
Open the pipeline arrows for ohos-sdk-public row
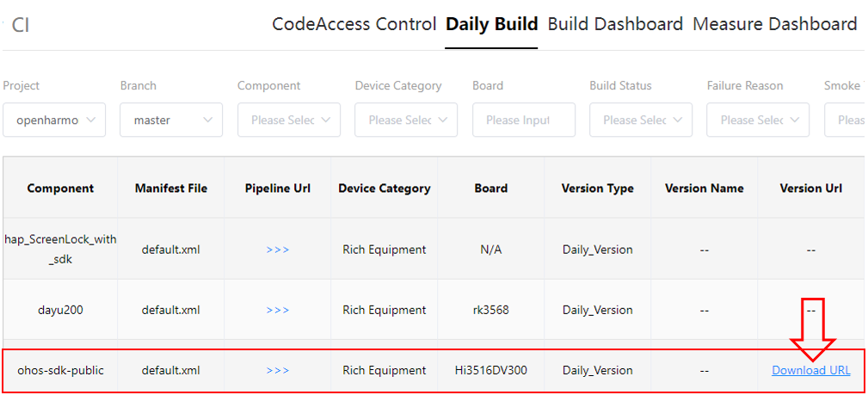point(277,370)
